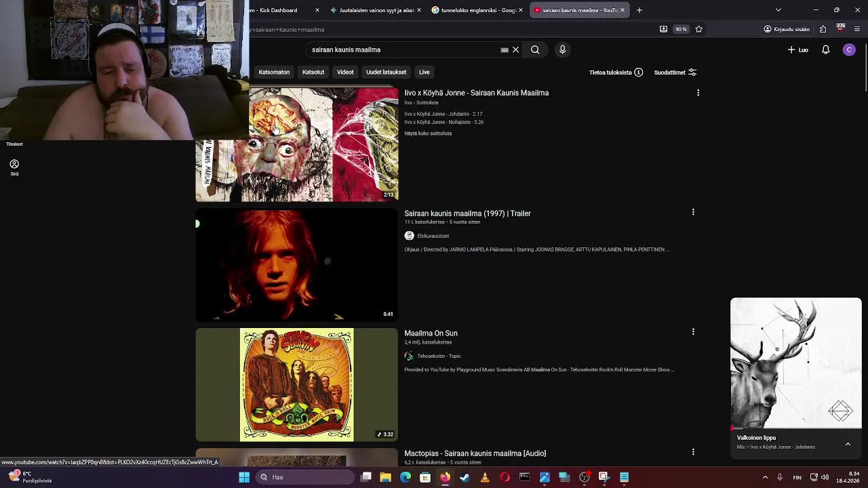Open the red badge extension showing 276

(x=840, y=28)
